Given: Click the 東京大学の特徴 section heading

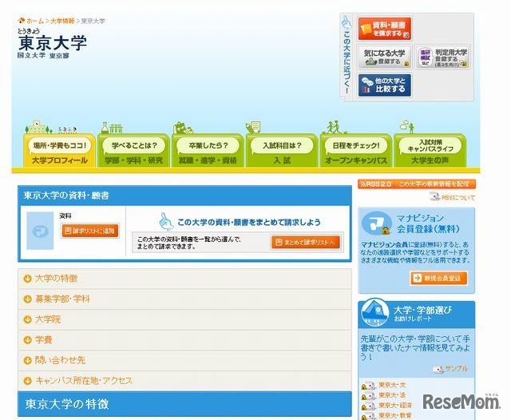Looking at the screenshot, I should (x=184, y=404).
